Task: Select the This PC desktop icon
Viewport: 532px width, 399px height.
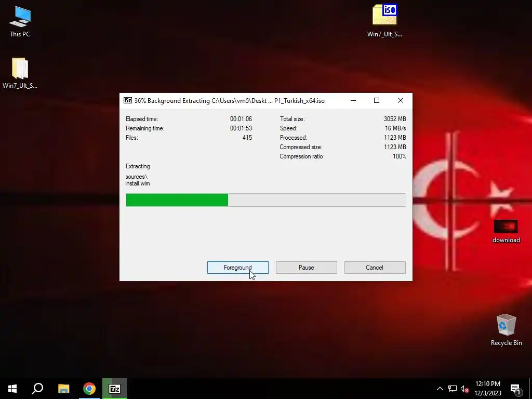Action: pos(20,21)
